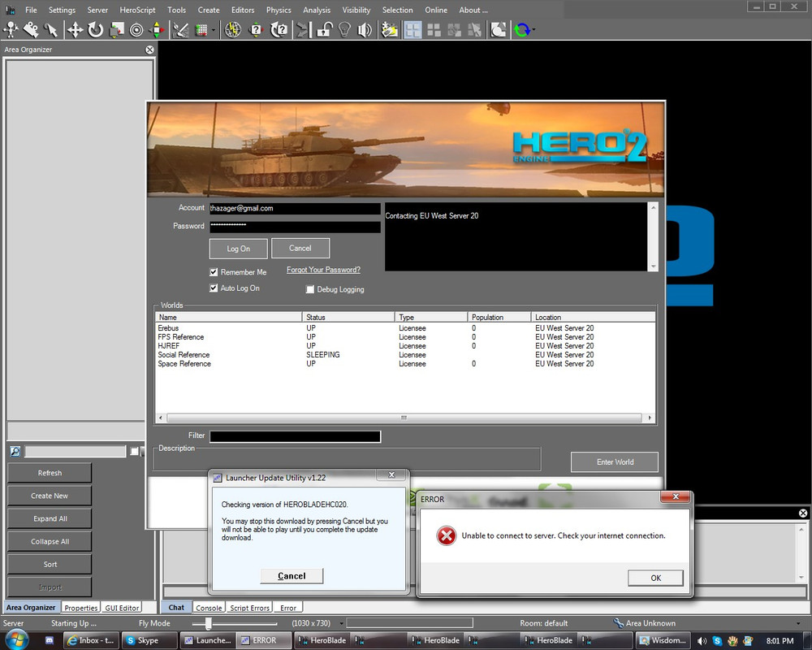Open the Forgot Your Password link
The image size is (812, 650).
(x=324, y=270)
